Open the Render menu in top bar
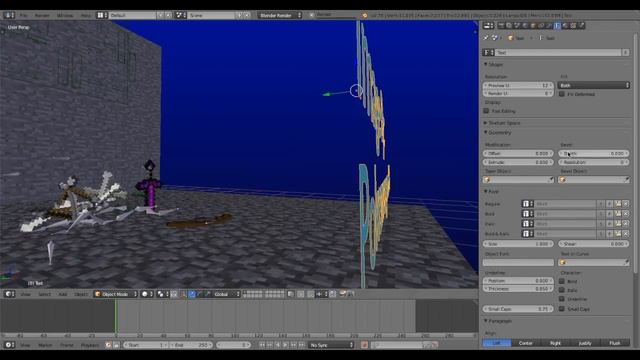The height and width of the screenshot is (360, 640). click(x=42, y=16)
